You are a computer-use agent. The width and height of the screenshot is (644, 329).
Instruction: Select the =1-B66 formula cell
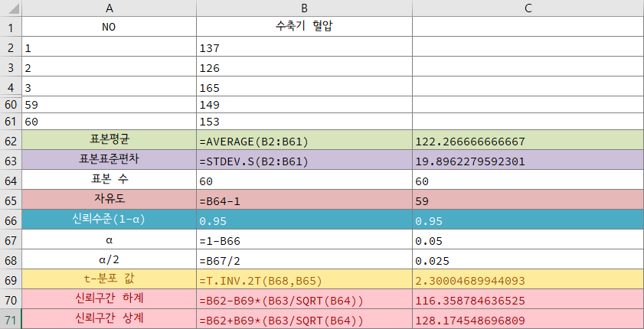coord(304,239)
